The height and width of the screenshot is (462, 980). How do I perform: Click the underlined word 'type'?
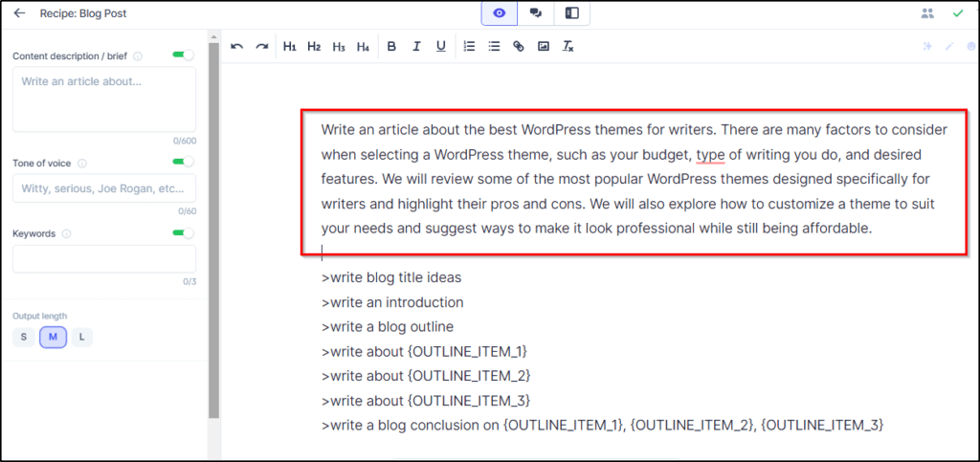(x=710, y=154)
